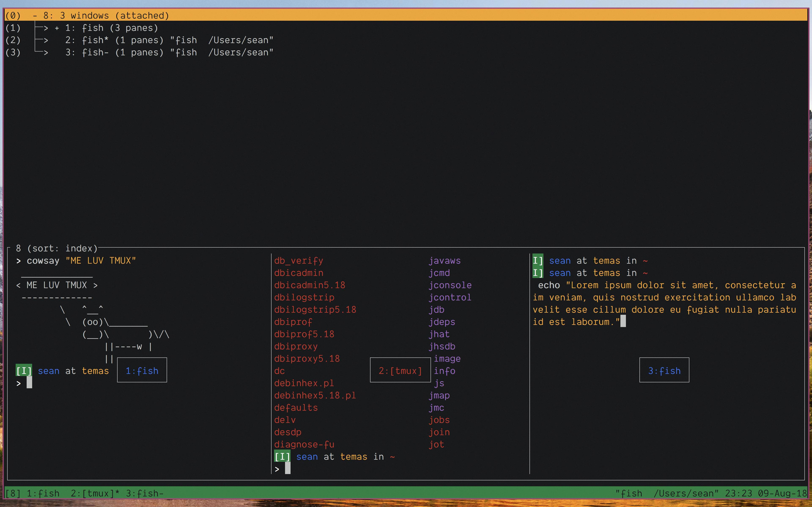
Task: Click the 1:fish preview label box
Action: click(142, 370)
